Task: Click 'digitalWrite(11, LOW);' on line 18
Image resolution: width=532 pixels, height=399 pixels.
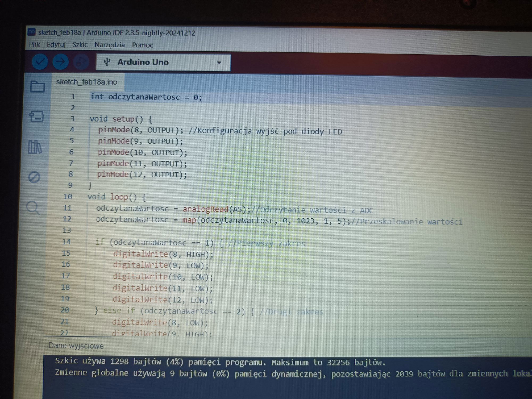Action: click(163, 288)
